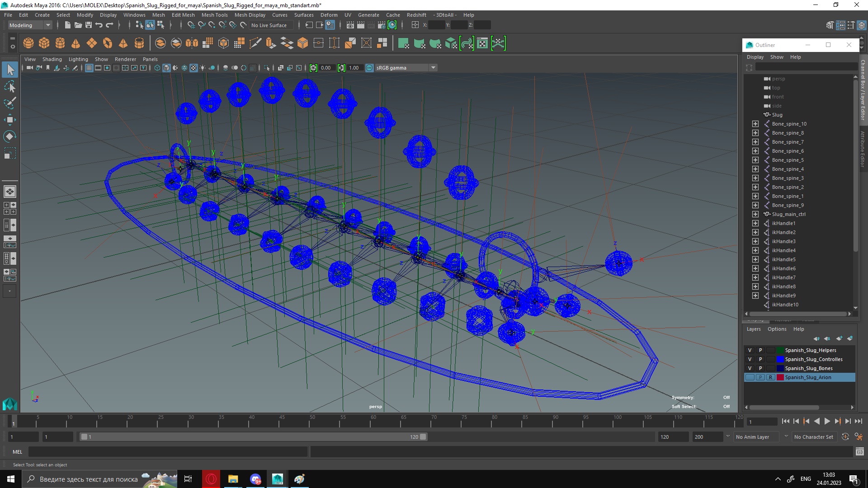Create a polygon cube from shelf
This screenshot has height=488, width=868.
click(x=44, y=43)
